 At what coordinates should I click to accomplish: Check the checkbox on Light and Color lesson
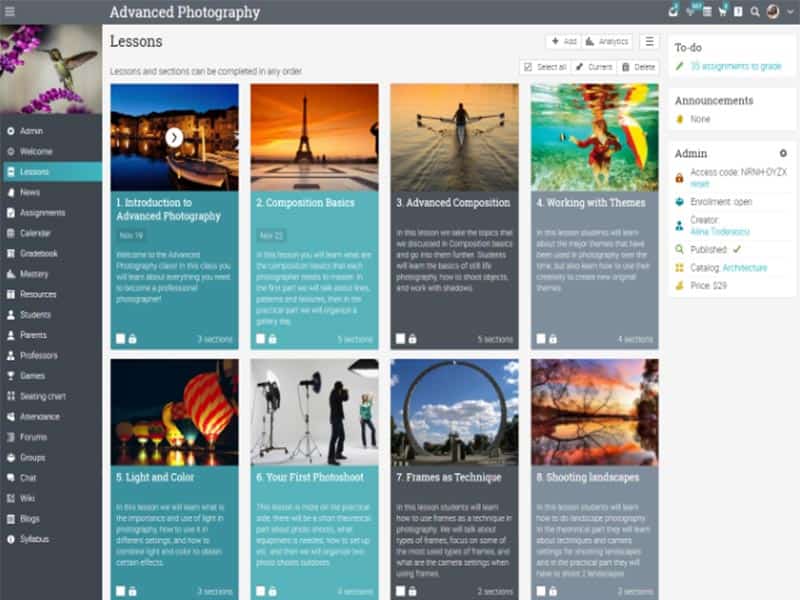pos(121,589)
